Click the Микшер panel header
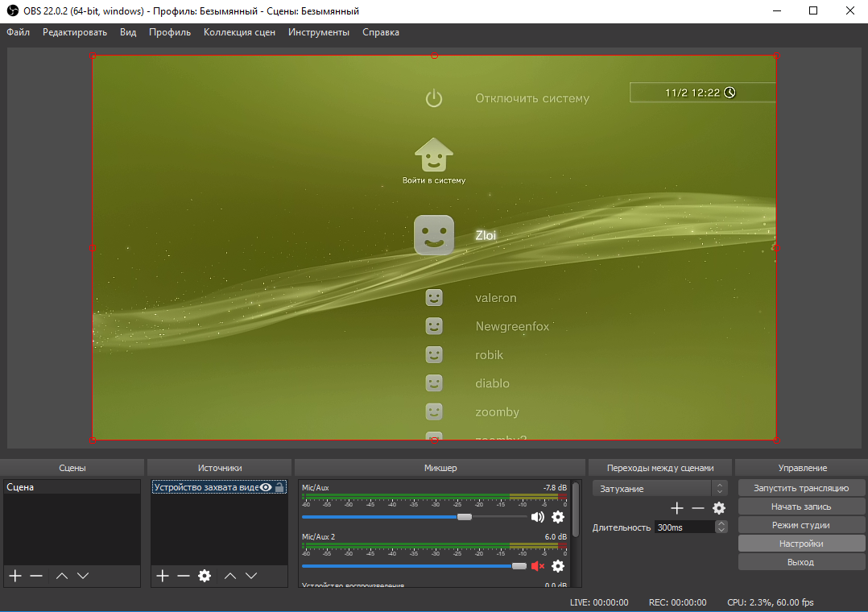This screenshot has height=612, width=868. [440, 468]
